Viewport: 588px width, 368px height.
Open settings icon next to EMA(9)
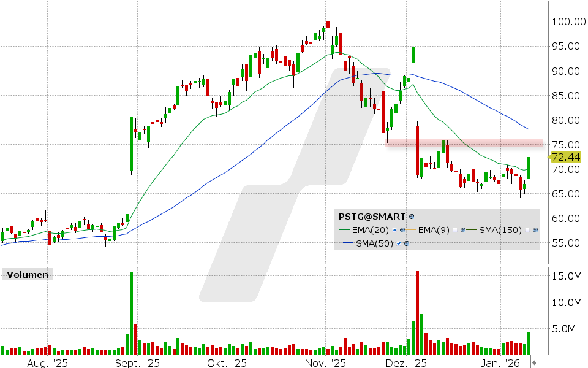coord(463,230)
